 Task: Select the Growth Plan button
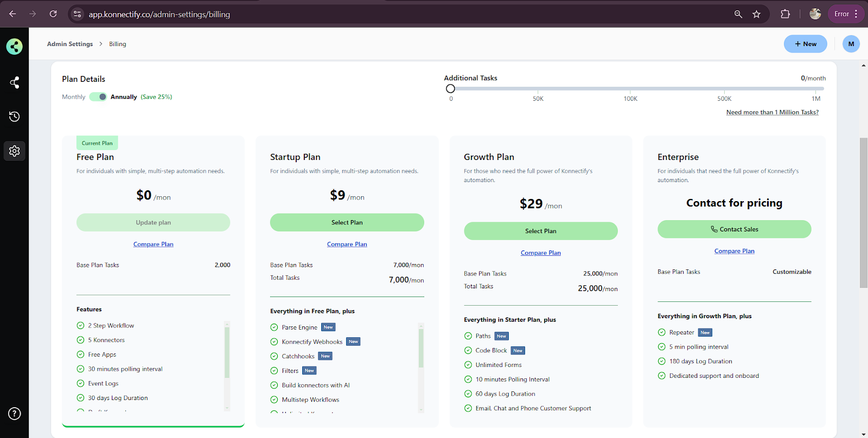coord(541,231)
